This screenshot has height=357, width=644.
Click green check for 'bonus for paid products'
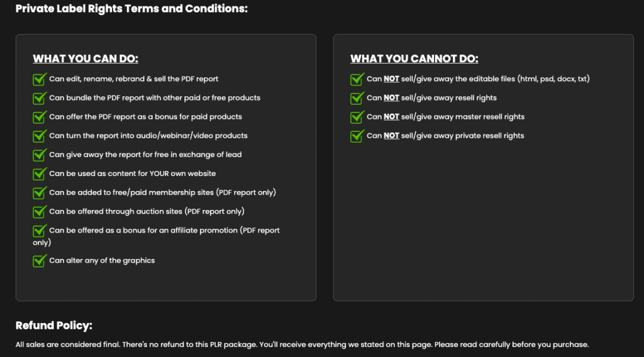[40, 116]
